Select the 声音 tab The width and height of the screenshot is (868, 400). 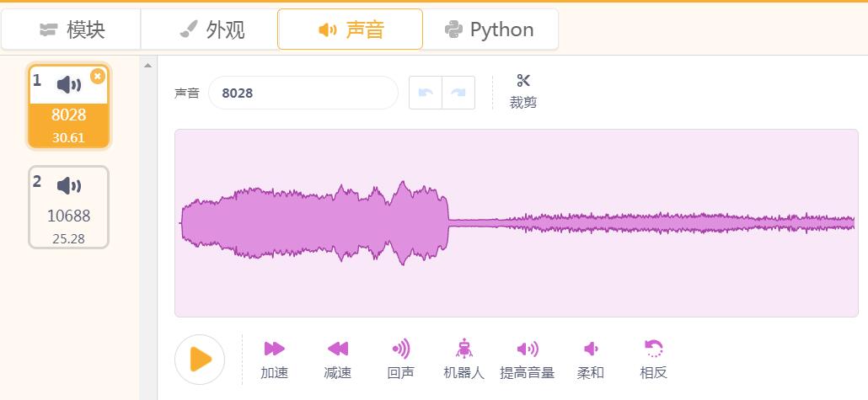click(350, 29)
